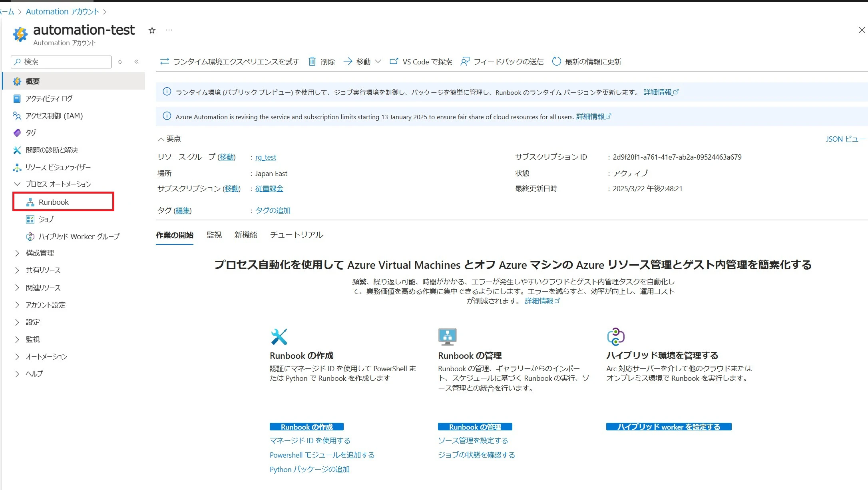Click the サブスクリプション (移動) link

(x=232, y=188)
